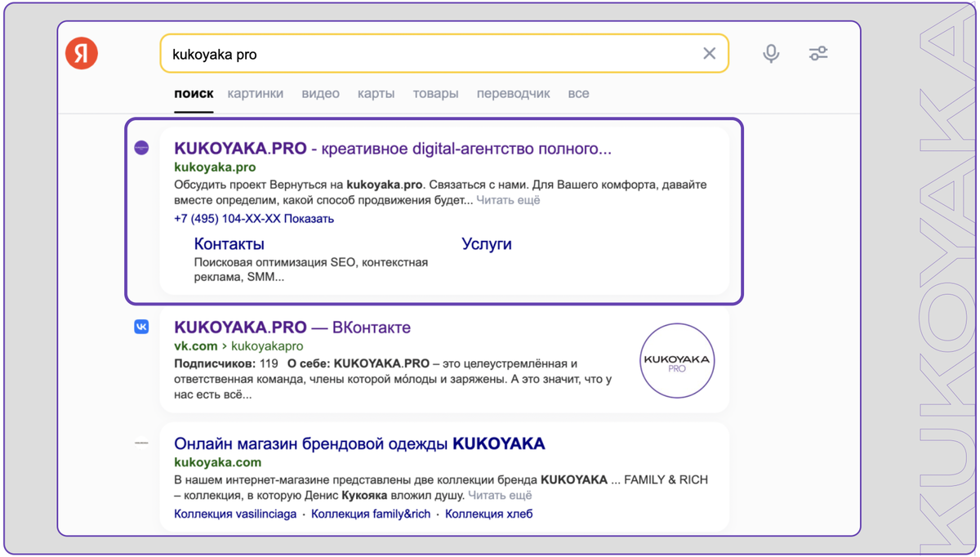Open the green kukoyaka.pro URL
The height and width of the screenshot is (557, 980).
click(x=215, y=167)
